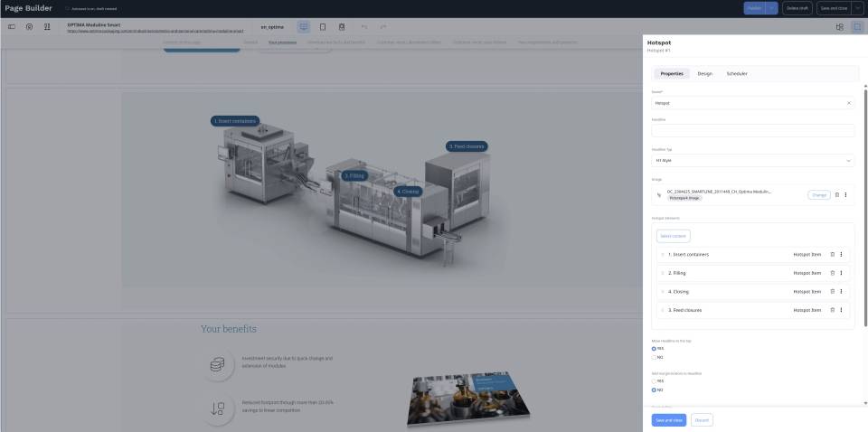The height and width of the screenshot is (432, 868).
Task: Open more options for 4. Closing item
Action: tap(842, 292)
